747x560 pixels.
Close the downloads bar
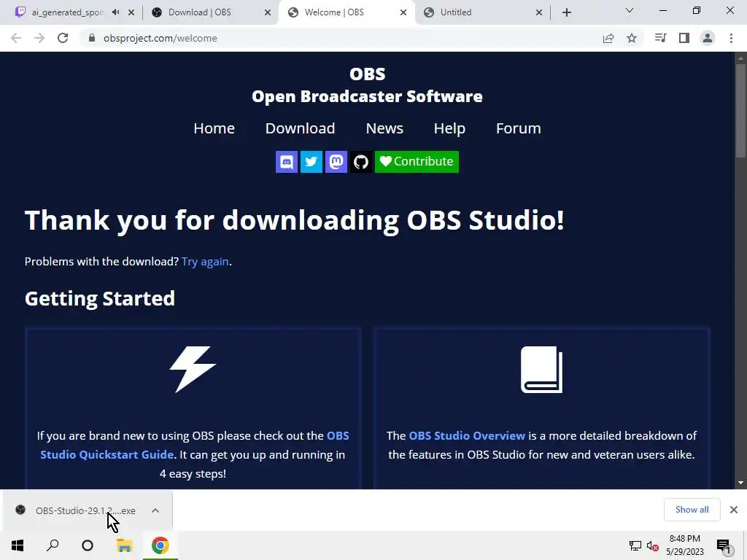click(x=734, y=510)
